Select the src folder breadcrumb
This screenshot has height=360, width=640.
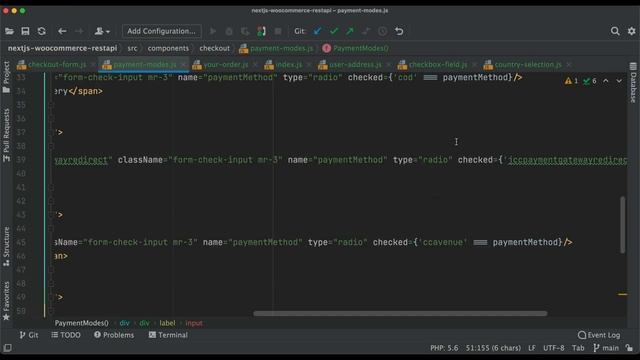[x=132, y=48]
